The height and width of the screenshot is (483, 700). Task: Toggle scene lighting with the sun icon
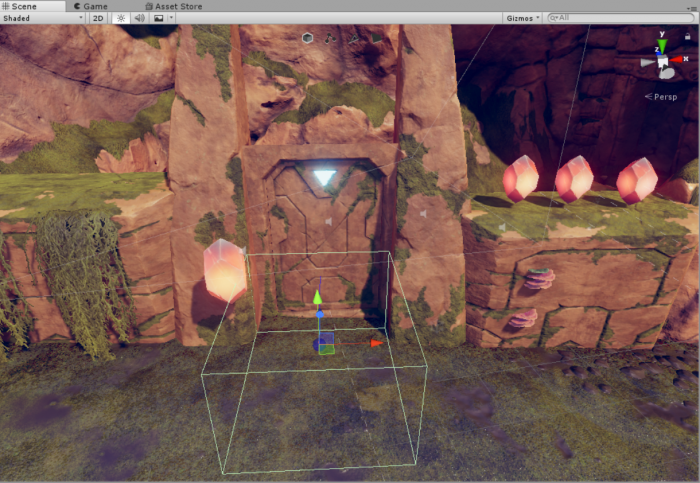click(x=121, y=18)
